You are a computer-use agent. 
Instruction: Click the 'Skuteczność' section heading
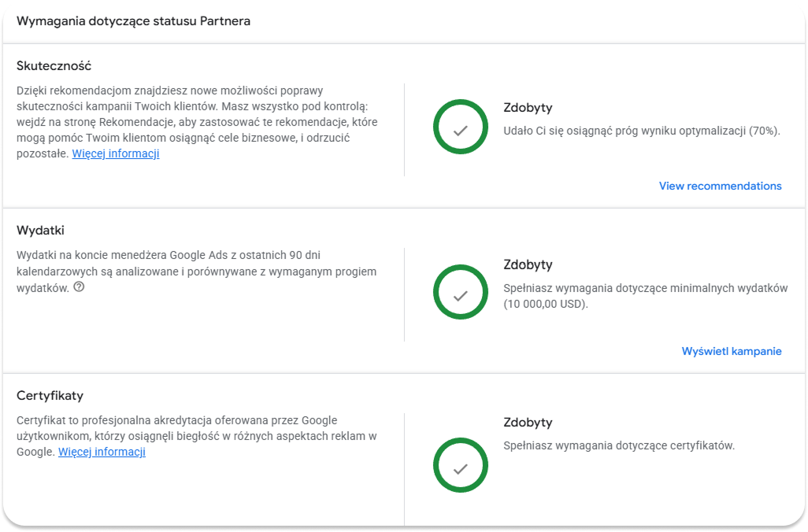tap(54, 66)
